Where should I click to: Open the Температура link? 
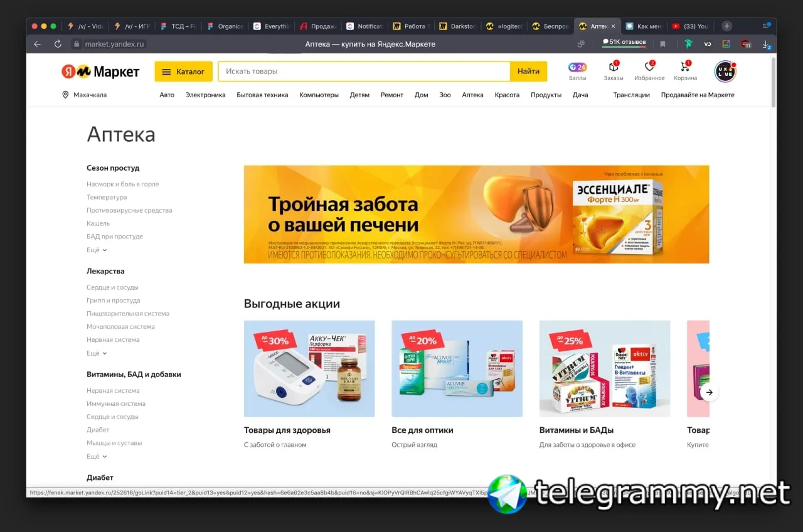tap(107, 198)
